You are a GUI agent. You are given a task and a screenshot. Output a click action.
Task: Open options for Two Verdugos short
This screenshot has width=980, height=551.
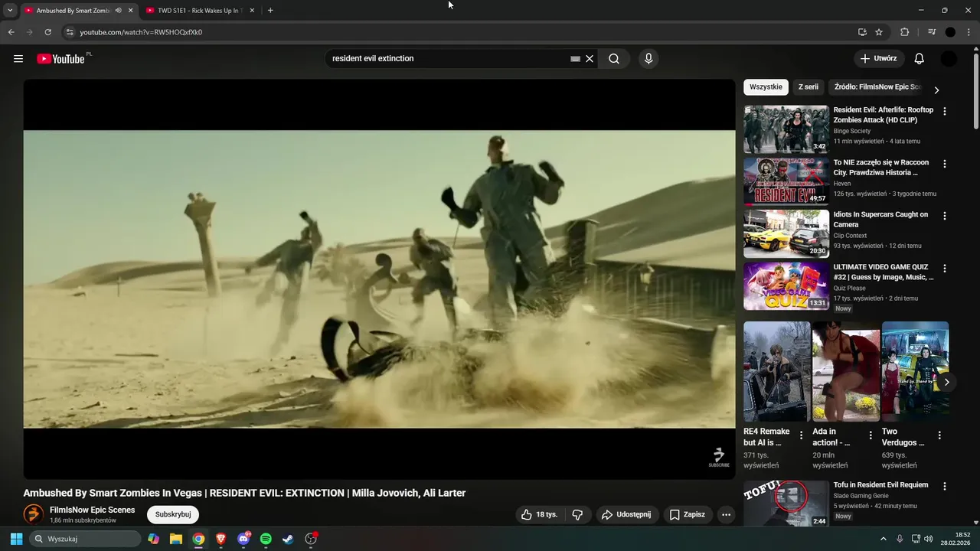pos(939,435)
